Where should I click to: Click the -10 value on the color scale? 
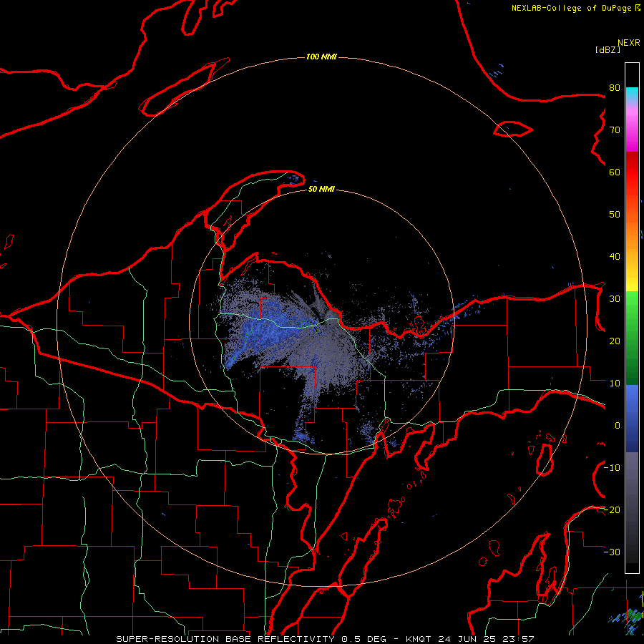[612, 468]
